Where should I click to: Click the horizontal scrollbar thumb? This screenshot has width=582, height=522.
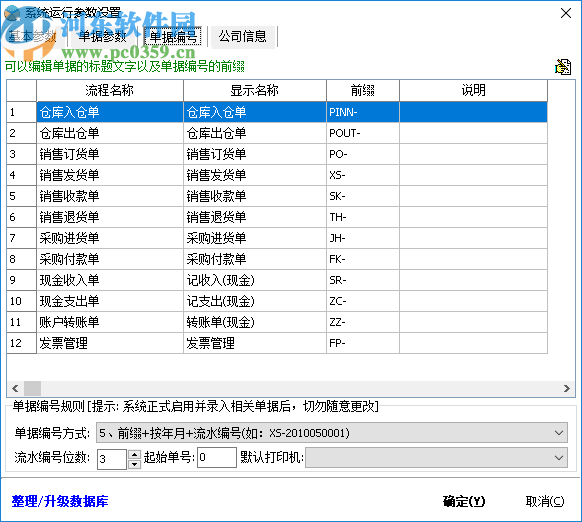[x=32, y=389]
